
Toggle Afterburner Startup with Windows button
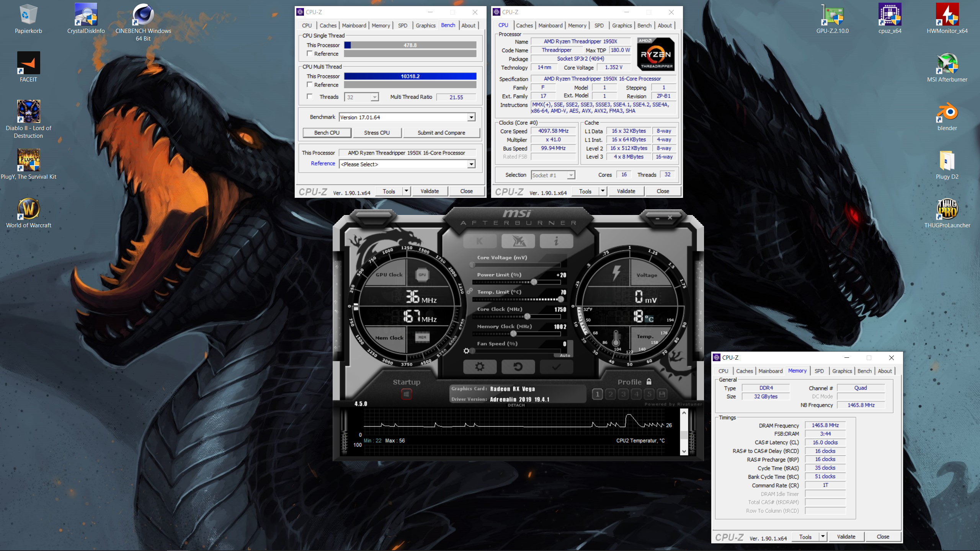point(406,394)
